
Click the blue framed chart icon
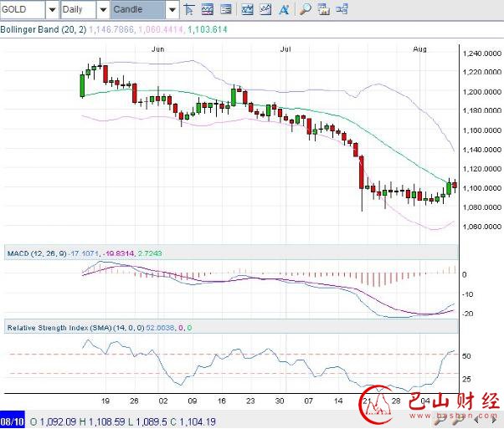coord(247,9)
